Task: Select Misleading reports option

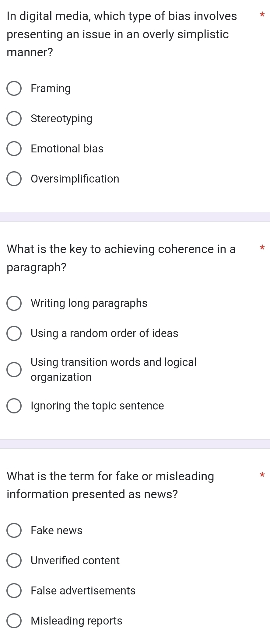Action: tap(14, 621)
